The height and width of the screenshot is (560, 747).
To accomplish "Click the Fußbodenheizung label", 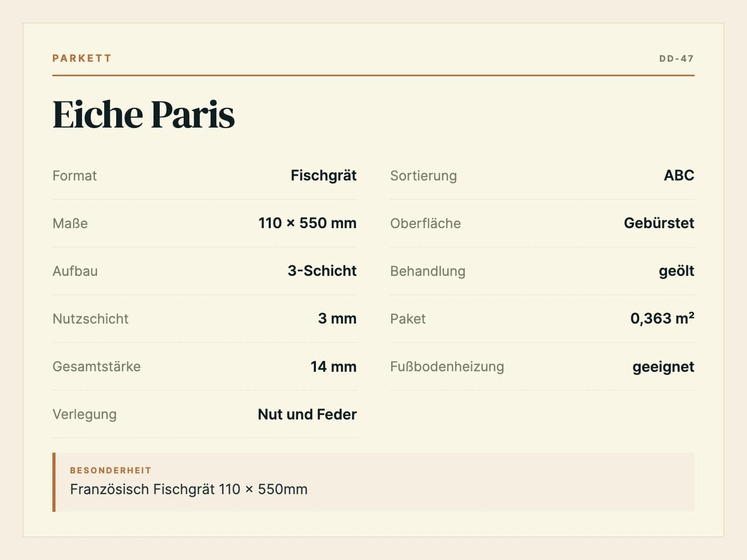I will pyautogui.click(x=447, y=367).
